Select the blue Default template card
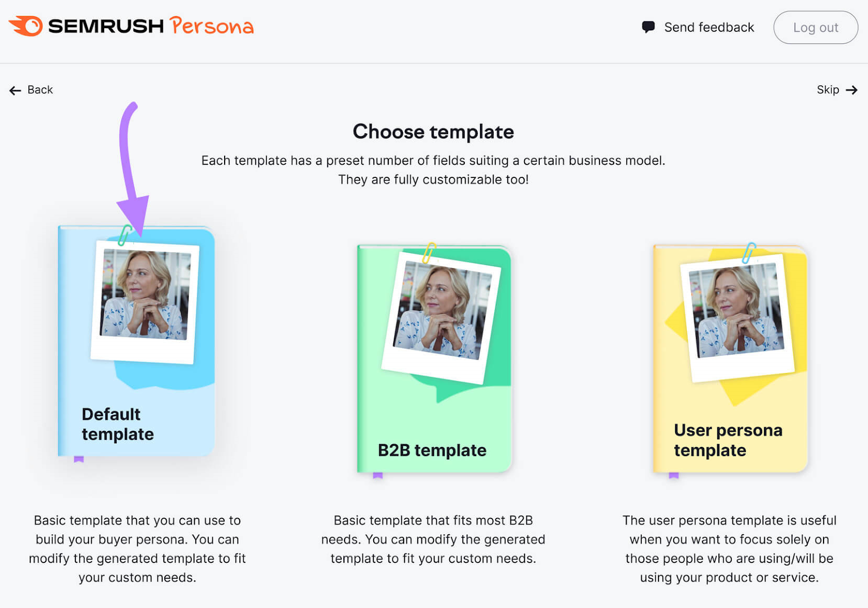The width and height of the screenshot is (868, 608). [x=136, y=341]
